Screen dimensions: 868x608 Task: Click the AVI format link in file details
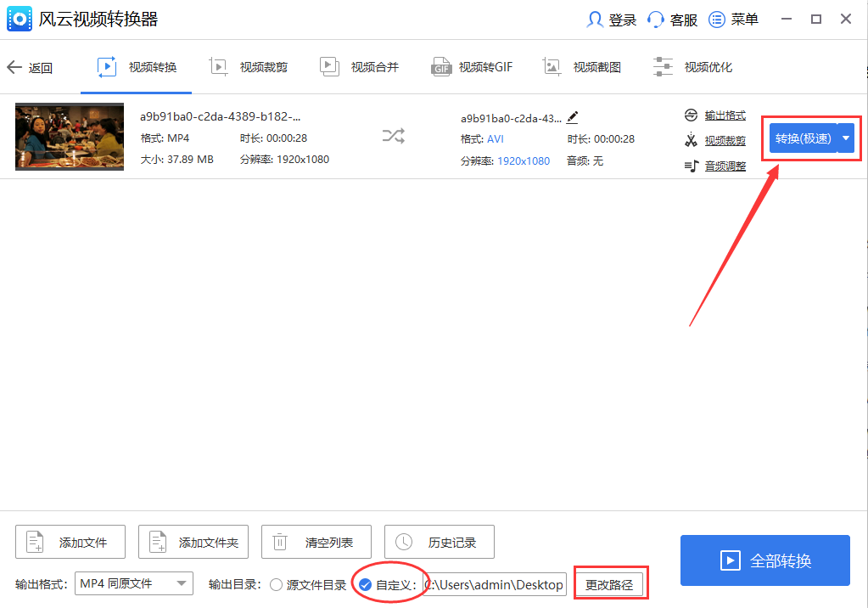[x=495, y=138]
